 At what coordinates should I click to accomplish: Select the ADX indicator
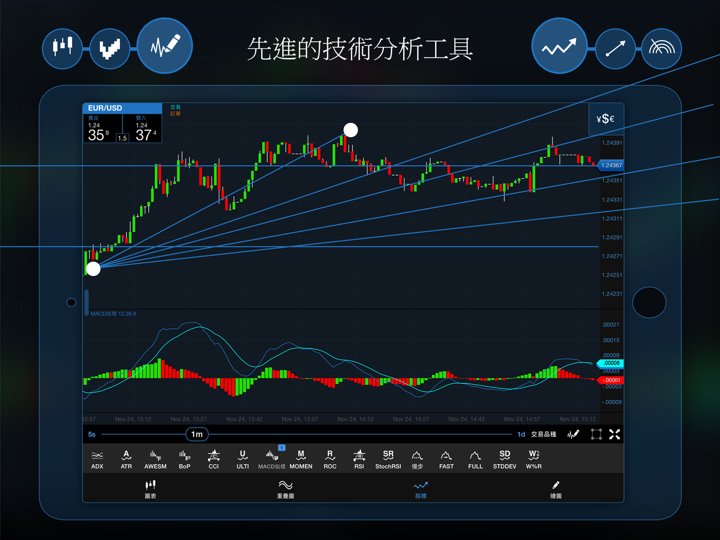[x=97, y=459]
